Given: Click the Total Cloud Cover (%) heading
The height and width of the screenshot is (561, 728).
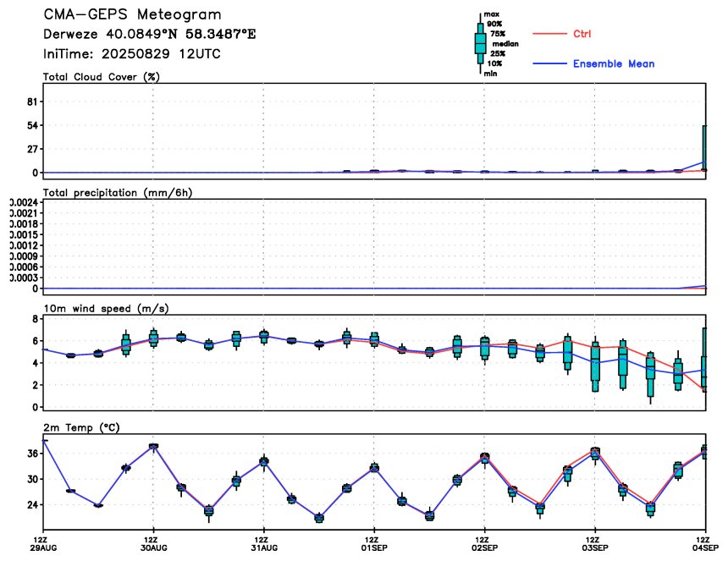Looking at the screenshot, I should tap(102, 77).
